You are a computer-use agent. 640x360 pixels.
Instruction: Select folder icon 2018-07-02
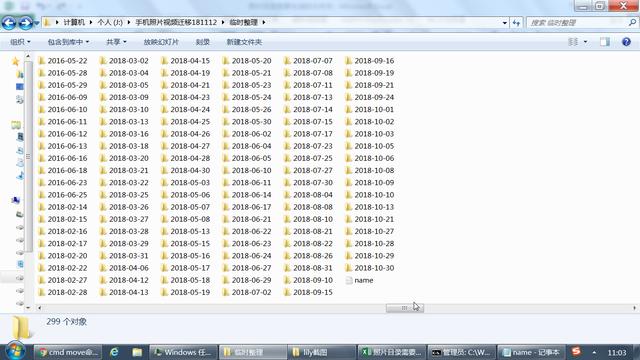tap(226, 293)
